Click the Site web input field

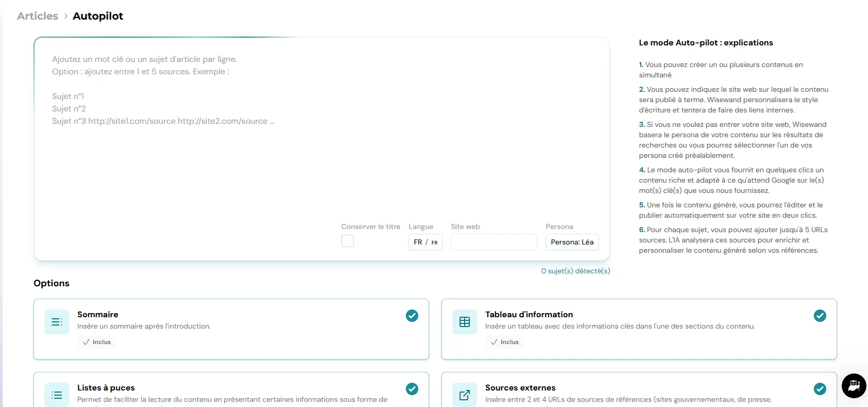[x=494, y=242]
